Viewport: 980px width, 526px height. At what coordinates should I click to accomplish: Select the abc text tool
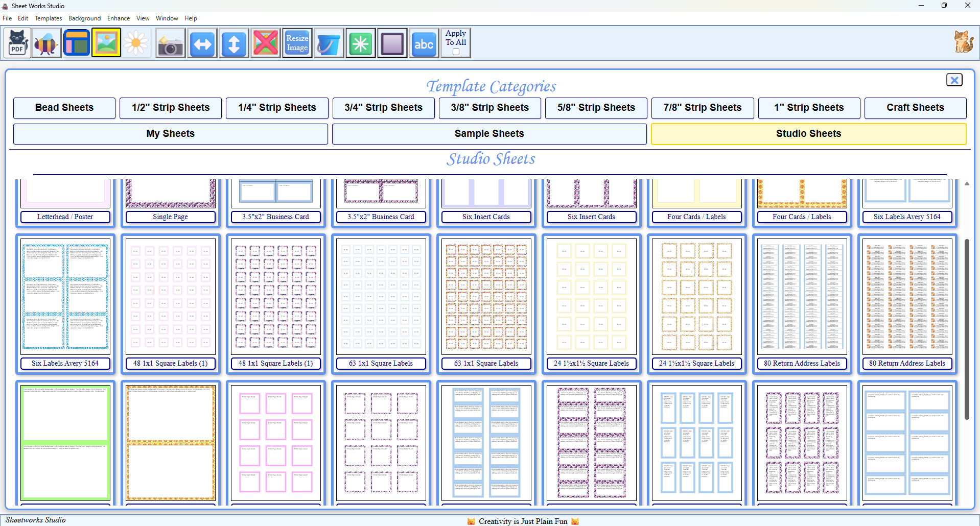[424, 43]
